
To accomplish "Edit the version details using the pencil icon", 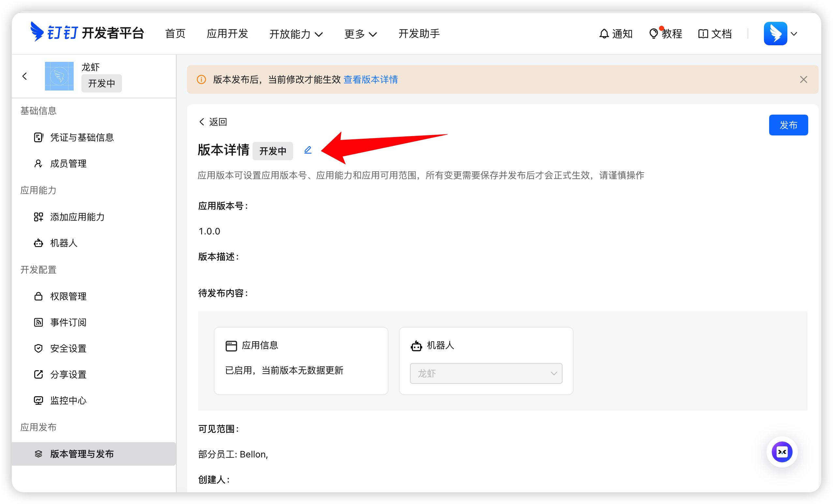I will pos(308,150).
